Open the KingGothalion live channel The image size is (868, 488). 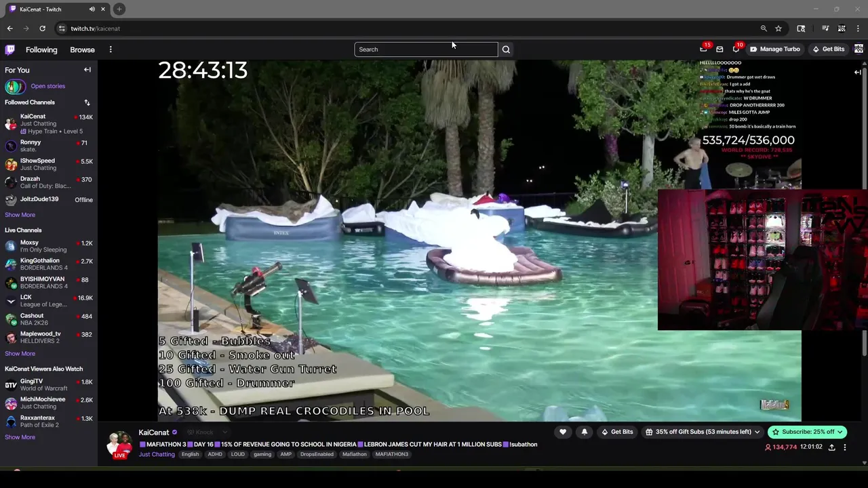click(49, 264)
